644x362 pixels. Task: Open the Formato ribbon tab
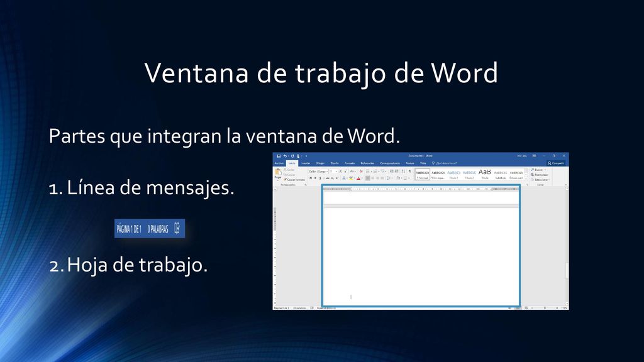(x=350, y=163)
